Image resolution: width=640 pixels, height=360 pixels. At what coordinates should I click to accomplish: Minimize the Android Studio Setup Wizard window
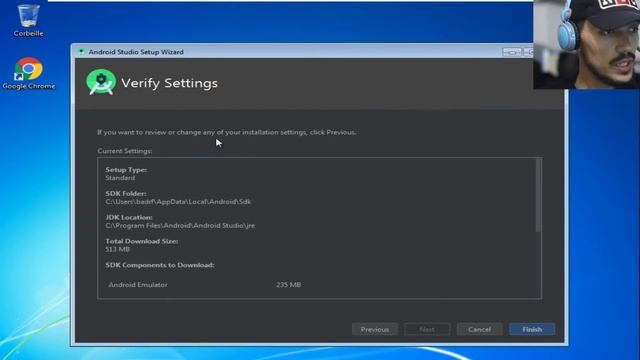tap(511, 52)
